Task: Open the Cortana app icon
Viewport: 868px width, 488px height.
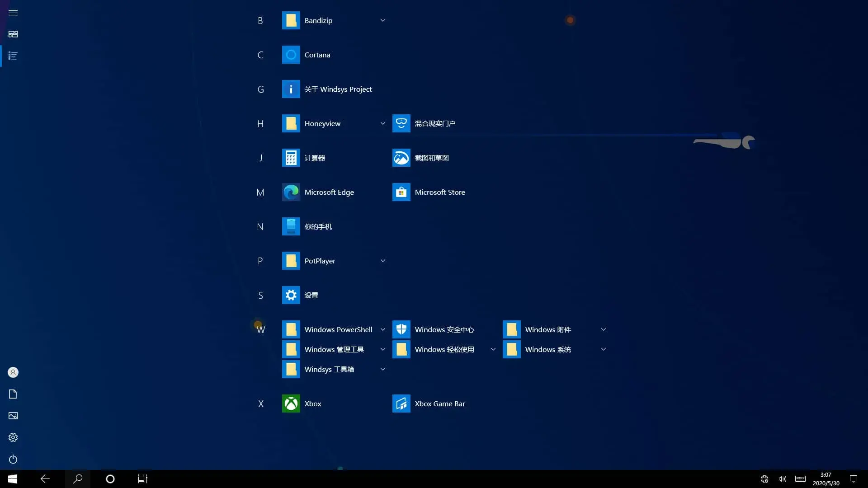Action: coord(291,55)
